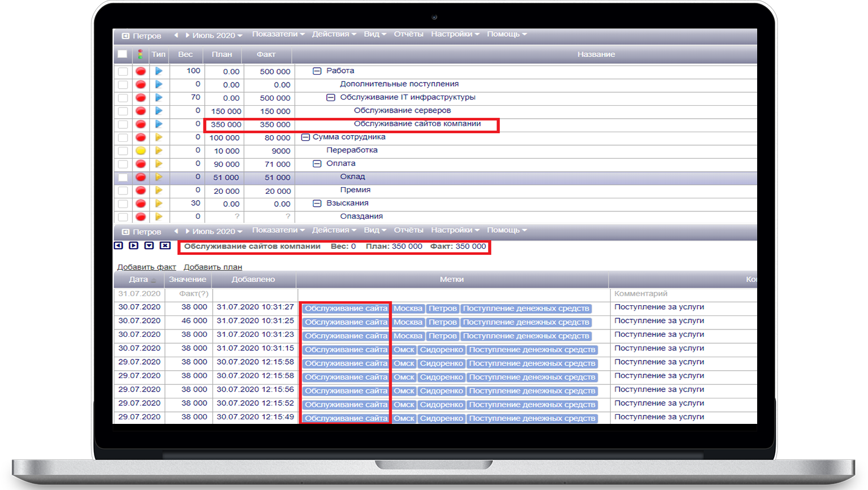
Task: Tick the select-all checkbox in table header
Action: [122, 54]
